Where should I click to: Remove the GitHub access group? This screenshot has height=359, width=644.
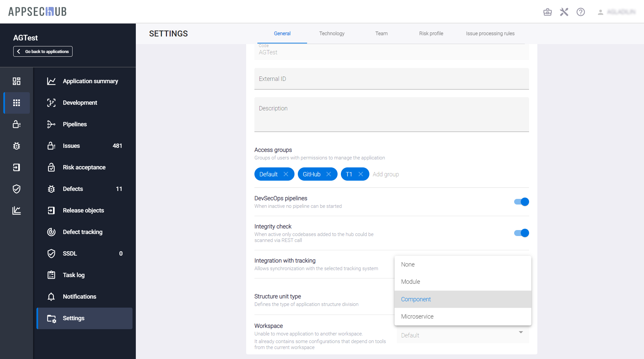(x=329, y=174)
